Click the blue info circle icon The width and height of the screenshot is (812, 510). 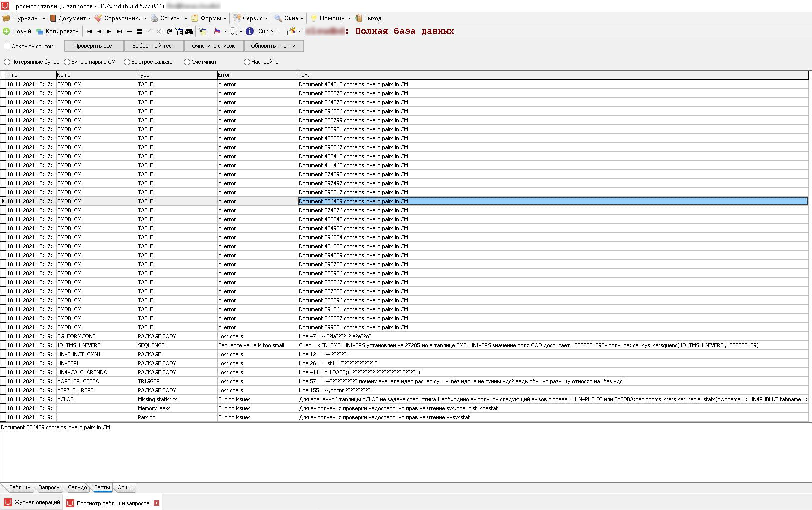click(x=250, y=31)
